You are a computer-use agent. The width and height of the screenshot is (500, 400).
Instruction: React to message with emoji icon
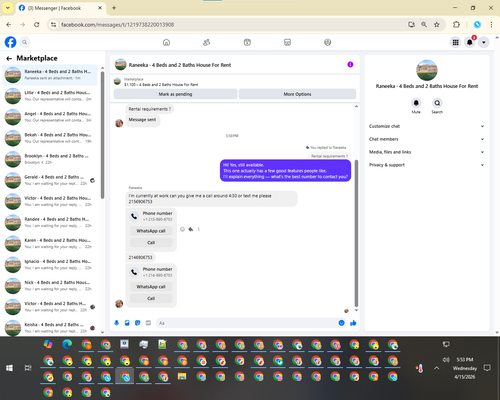point(182,229)
